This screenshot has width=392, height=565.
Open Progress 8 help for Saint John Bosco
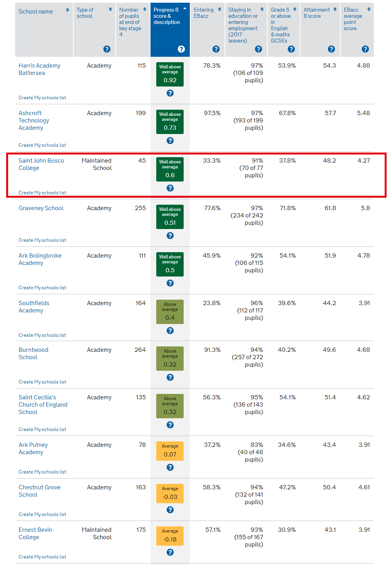170,188
